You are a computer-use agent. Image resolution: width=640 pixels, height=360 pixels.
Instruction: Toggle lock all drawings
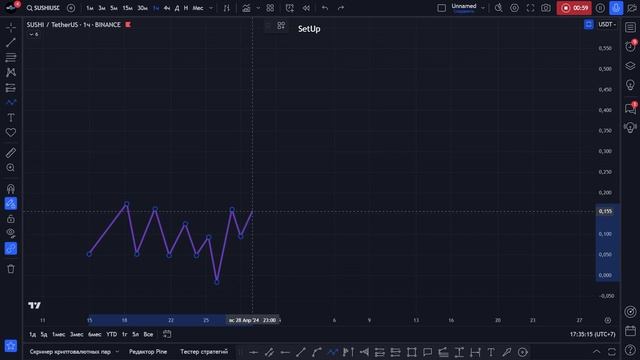[x=11, y=219]
